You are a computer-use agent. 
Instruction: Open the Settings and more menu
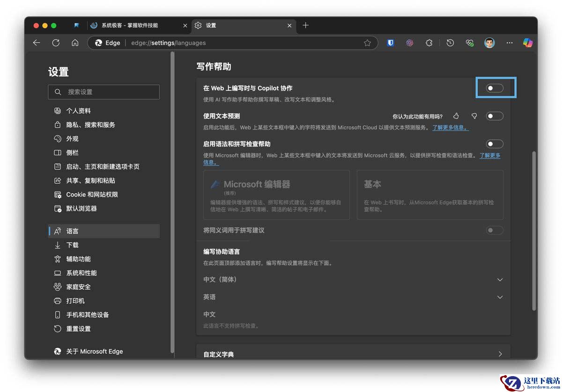[x=510, y=43]
